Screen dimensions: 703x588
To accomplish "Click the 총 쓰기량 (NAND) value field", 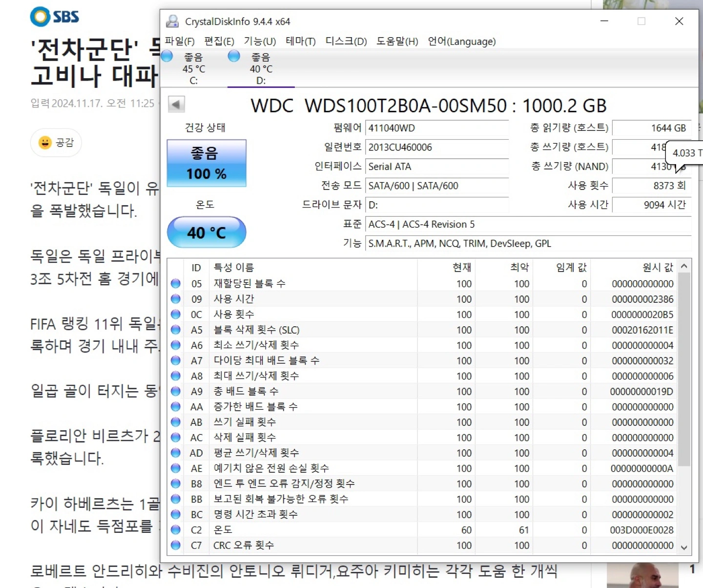I will coord(652,167).
